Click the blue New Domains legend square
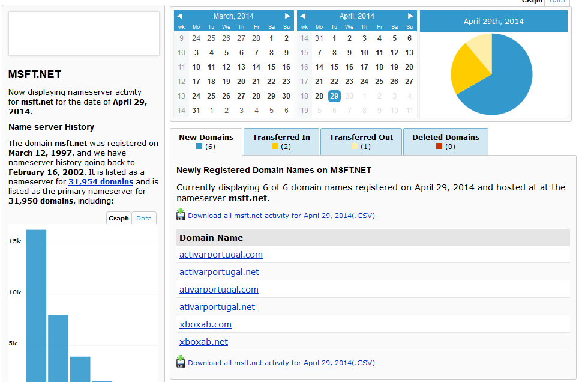The height and width of the screenshot is (382, 588). click(199, 146)
